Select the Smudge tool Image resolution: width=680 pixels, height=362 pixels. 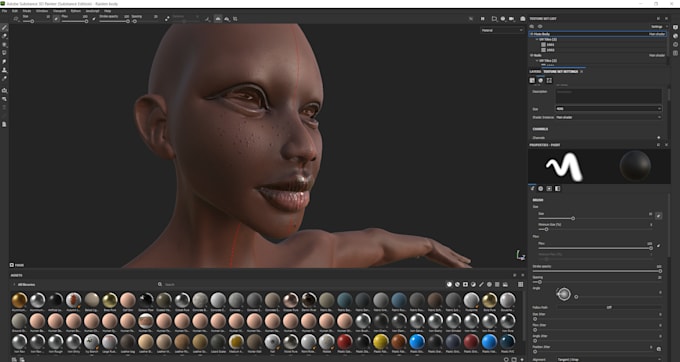point(5,62)
